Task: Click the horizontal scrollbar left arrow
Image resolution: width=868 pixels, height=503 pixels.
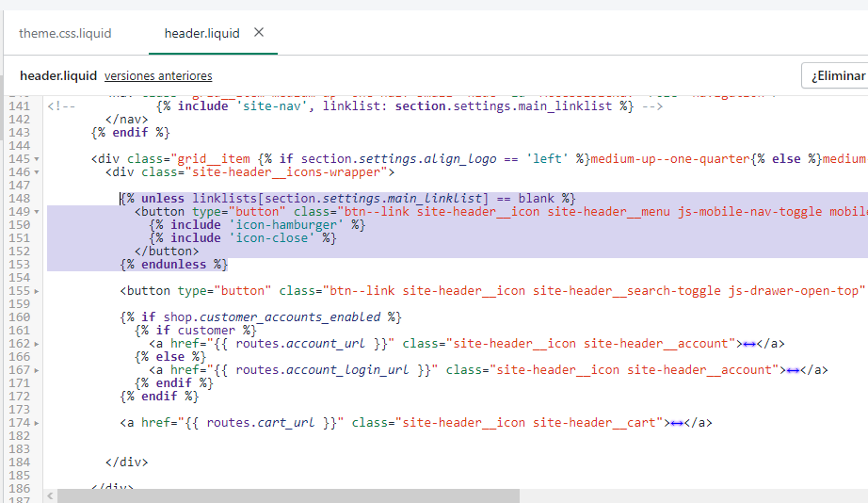Action: pos(51,495)
